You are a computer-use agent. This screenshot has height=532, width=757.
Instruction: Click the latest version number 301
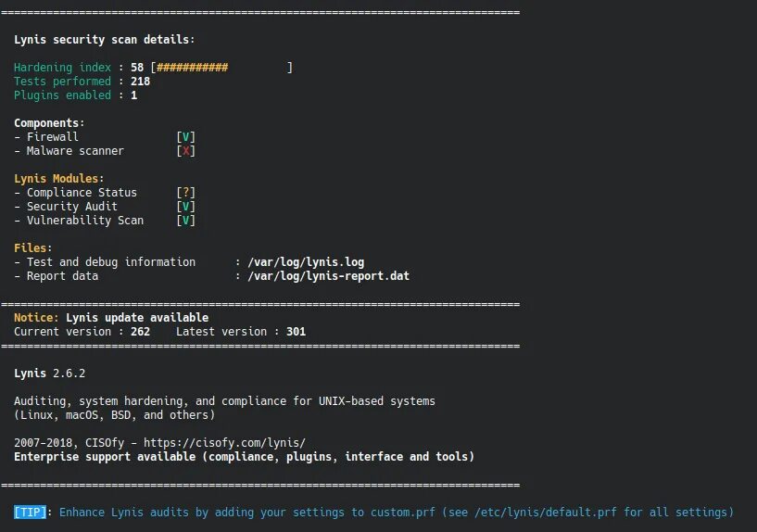296,332
